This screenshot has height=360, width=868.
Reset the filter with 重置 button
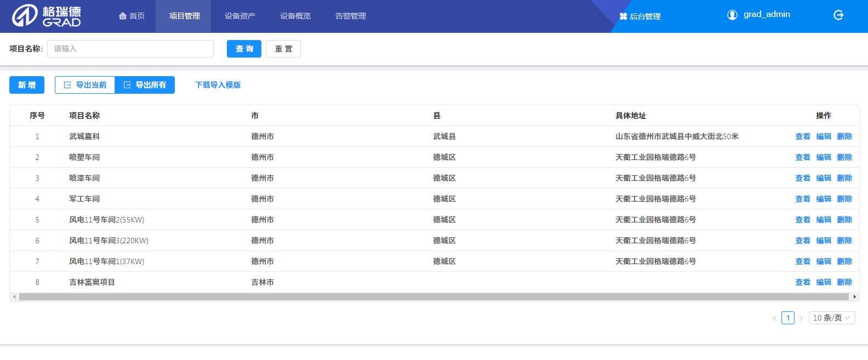(283, 49)
